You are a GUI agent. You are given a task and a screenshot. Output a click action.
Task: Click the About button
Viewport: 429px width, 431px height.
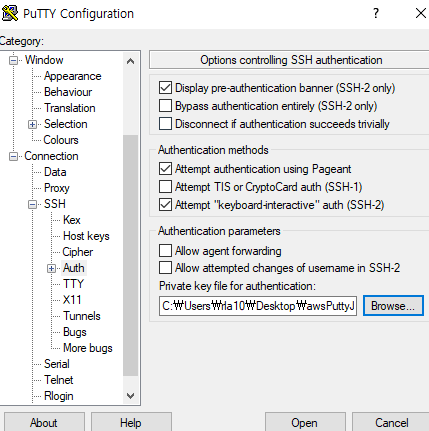point(44,423)
